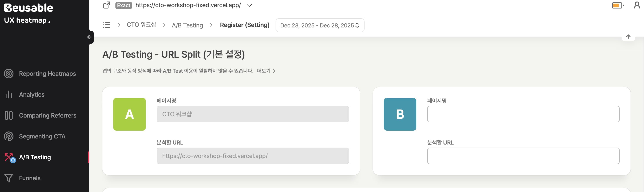Collapse the sidebar with the left arrow
Image resolution: width=644 pixels, height=192 pixels.
click(89, 37)
